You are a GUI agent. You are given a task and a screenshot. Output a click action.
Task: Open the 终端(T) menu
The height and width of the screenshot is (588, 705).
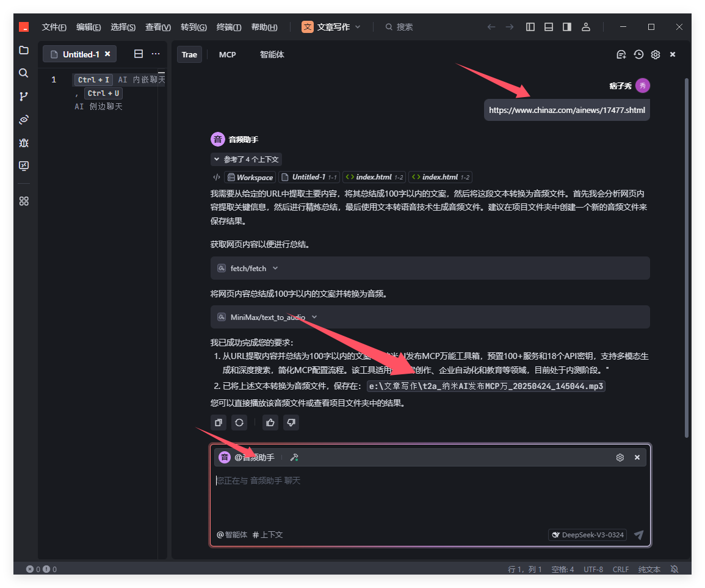[229, 27]
